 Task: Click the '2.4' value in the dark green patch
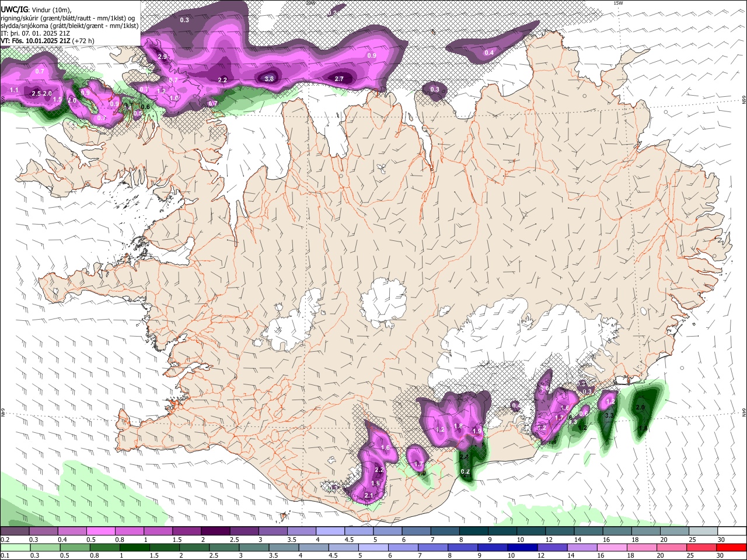pyautogui.click(x=465, y=457)
